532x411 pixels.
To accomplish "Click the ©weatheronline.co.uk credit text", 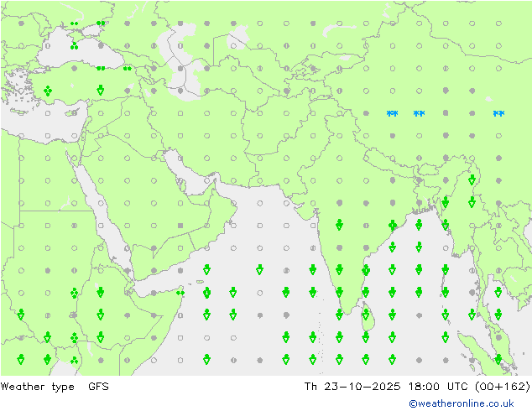I will click(461, 403).
